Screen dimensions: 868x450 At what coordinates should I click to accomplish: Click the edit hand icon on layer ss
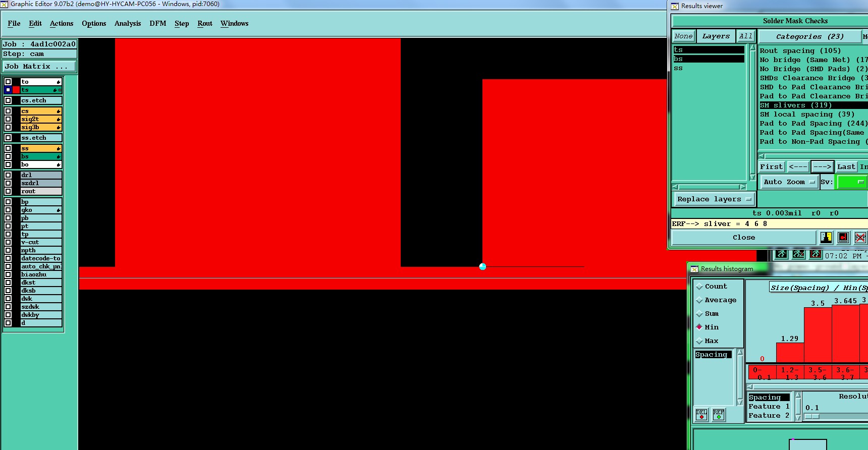59,148
